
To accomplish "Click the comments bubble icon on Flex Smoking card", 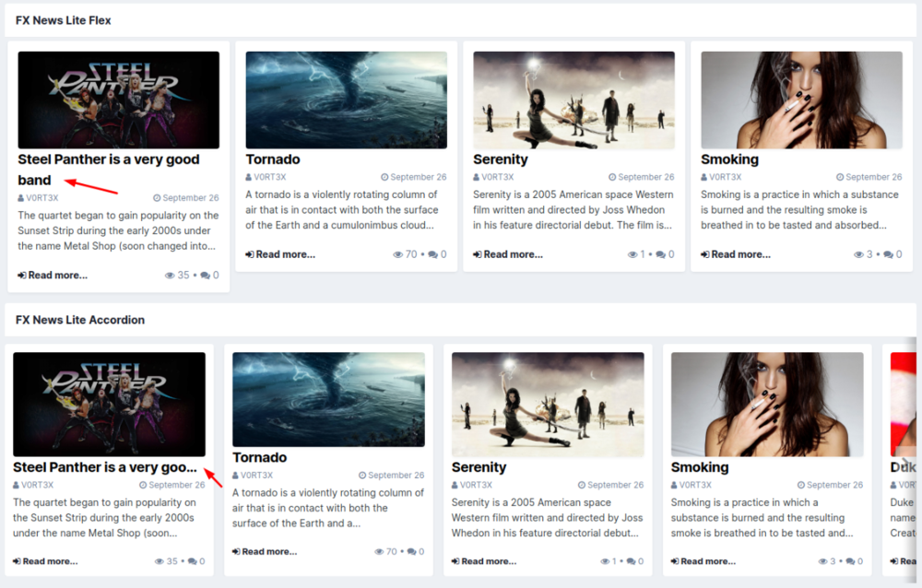I will coord(888,254).
